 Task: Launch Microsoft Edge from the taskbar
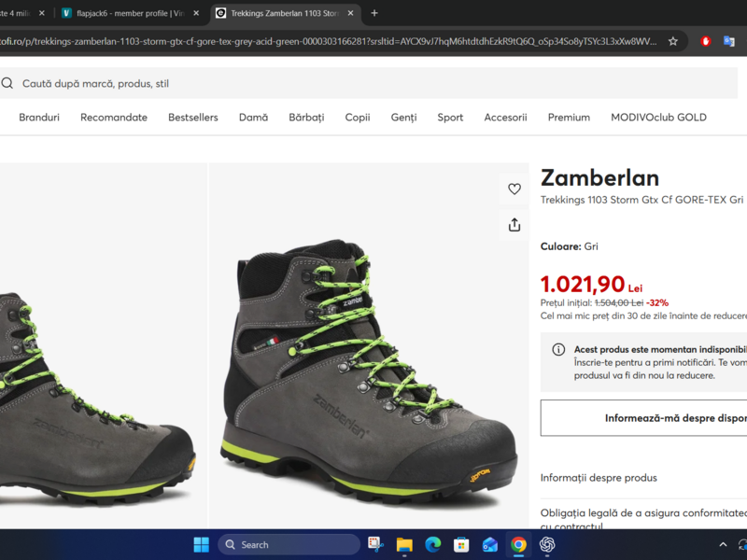coord(433,544)
